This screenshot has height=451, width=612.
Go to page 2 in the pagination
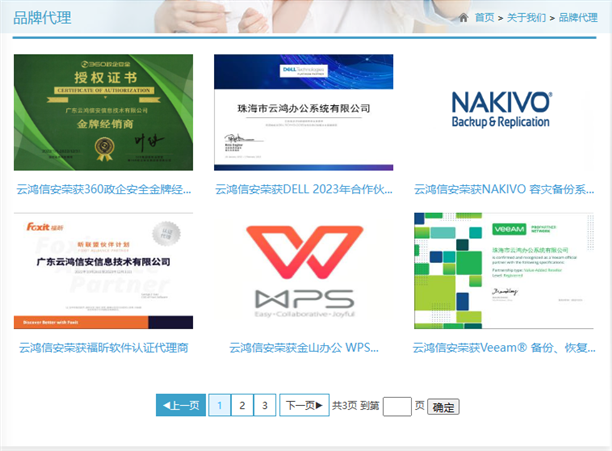pyautogui.click(x=242, y=405)
